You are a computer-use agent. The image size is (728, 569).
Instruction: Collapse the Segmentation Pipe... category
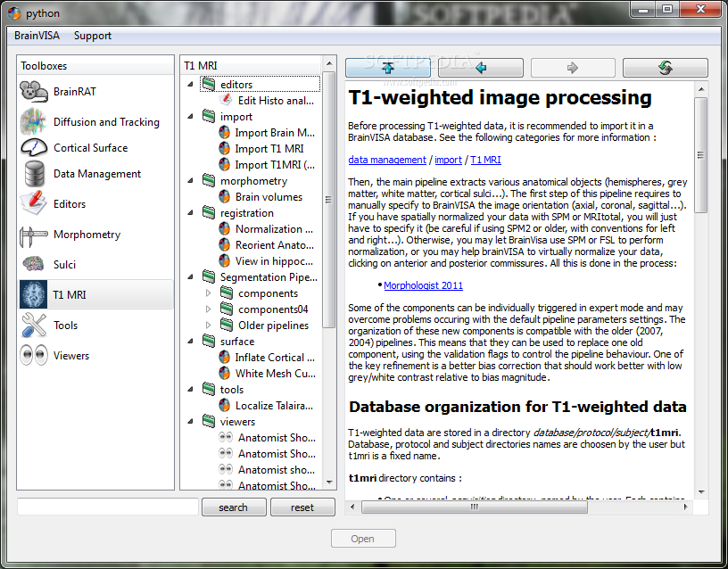pyautogui.click(x=191, y=276)
